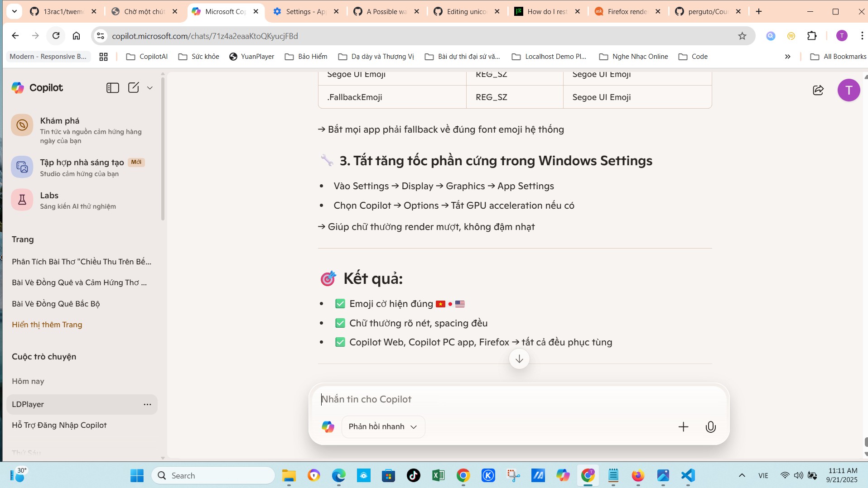
Task: Open the CopilotAI bookmark folder
Action: (x=147, y=57)
